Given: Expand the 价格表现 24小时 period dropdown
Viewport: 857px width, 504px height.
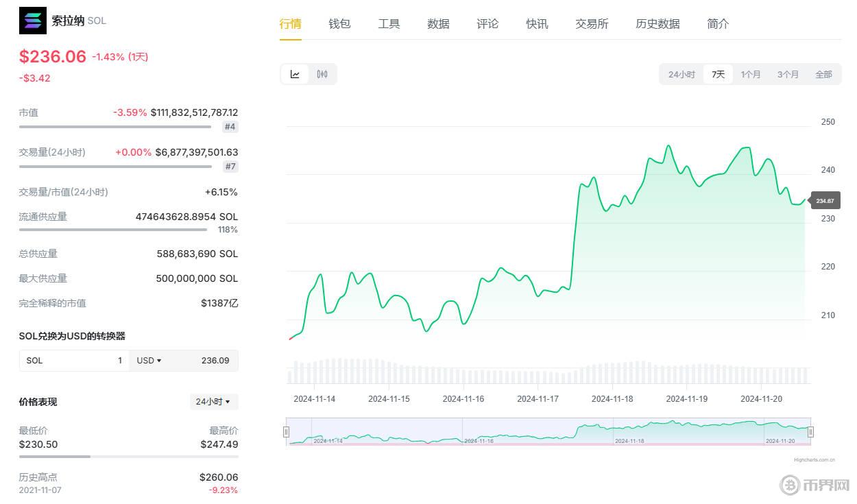Looking at the screenshot, I should [x=213, y=402].
